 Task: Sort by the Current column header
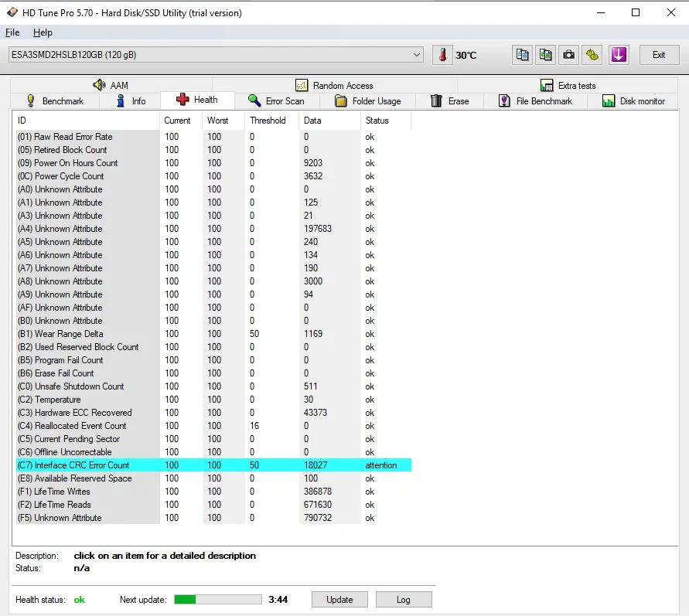point(181,121)
